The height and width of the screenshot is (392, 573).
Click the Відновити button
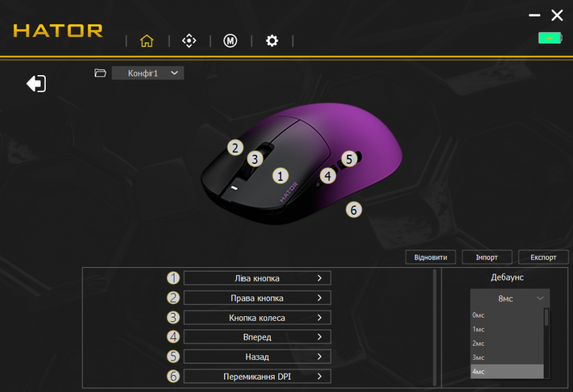tap(431, 257)
